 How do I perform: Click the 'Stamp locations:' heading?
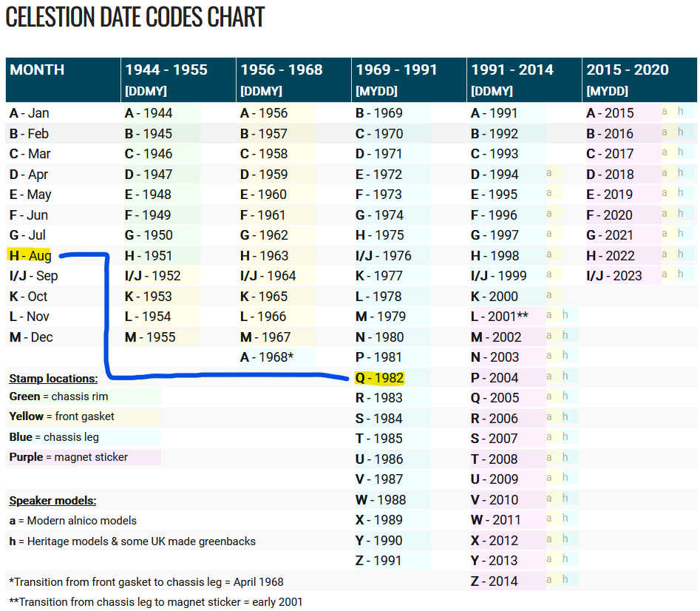pyautogui.click(x=53, y=378)
